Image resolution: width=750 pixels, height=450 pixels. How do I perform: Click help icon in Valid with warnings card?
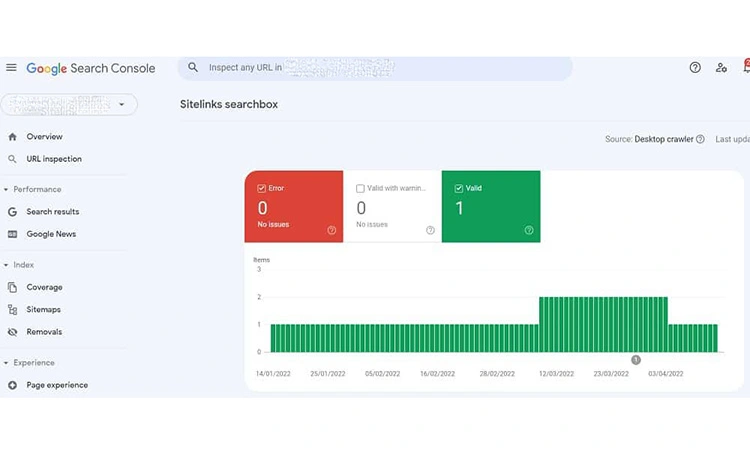(430, 230)
